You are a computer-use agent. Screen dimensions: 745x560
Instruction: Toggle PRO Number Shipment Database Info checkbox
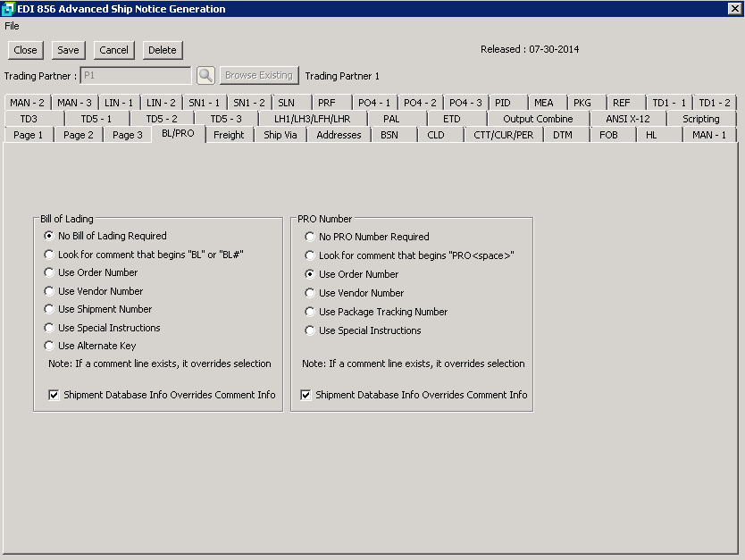click(306, 395)
